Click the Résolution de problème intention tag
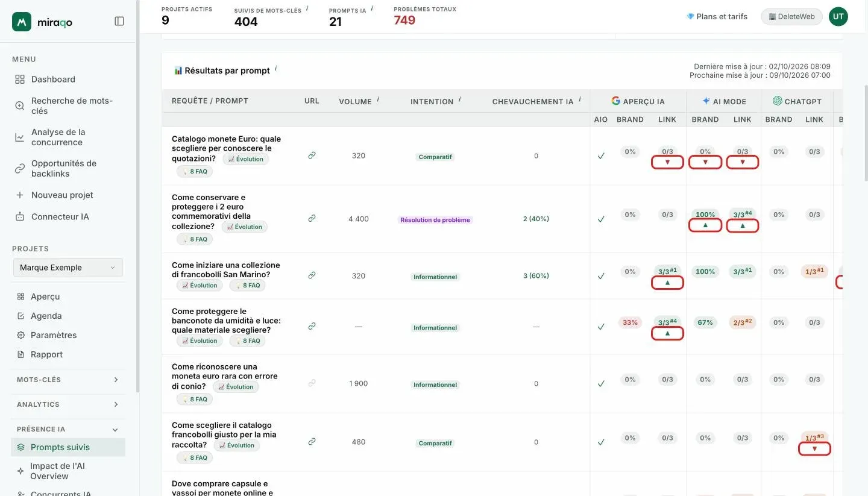 (x=435, y=220)
